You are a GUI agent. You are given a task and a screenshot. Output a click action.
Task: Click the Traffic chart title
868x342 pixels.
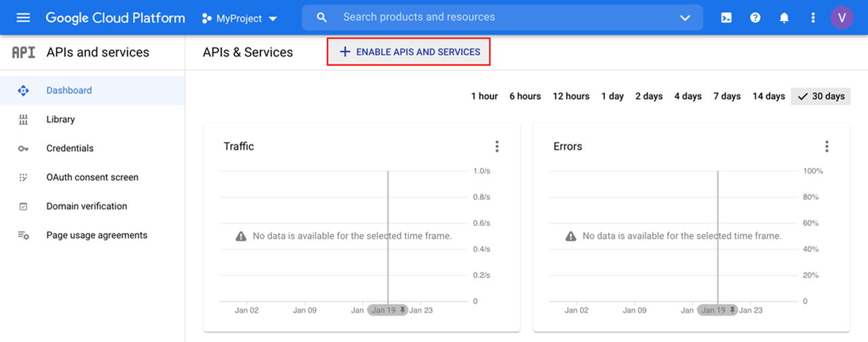coord(239,146)
